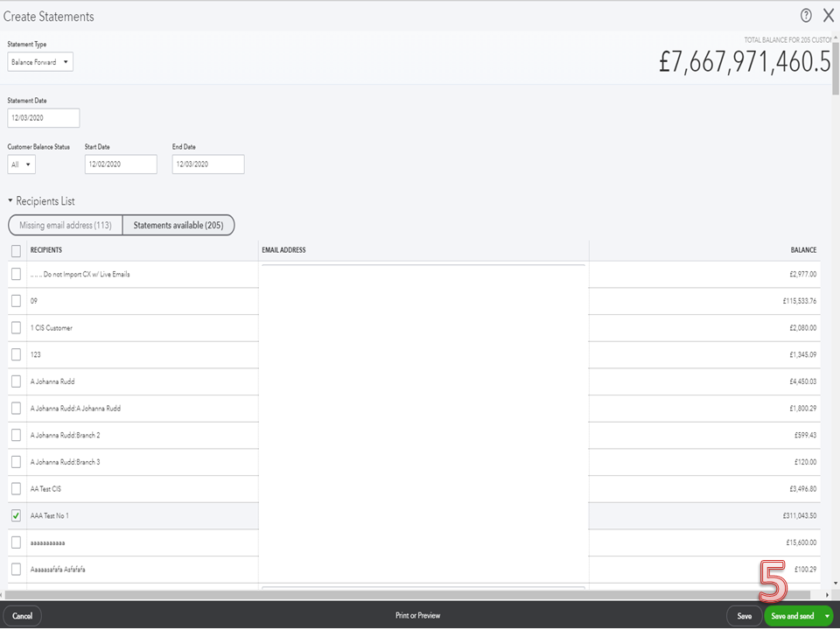Click balance £311,043.50
Image resolution: width=840 pixels, height=630 pixels.
pyautogui.click(x=799, y=516)
